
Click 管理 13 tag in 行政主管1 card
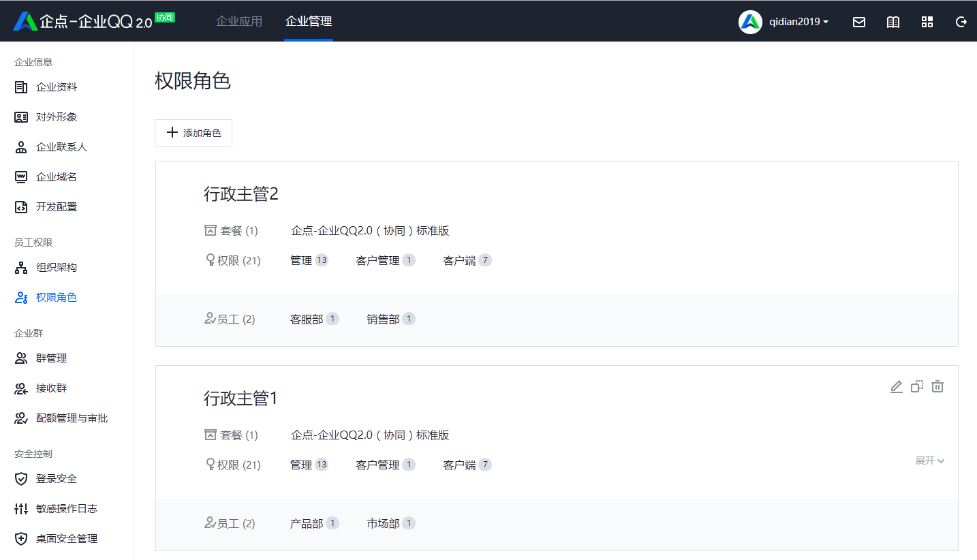tap(309, 465)
